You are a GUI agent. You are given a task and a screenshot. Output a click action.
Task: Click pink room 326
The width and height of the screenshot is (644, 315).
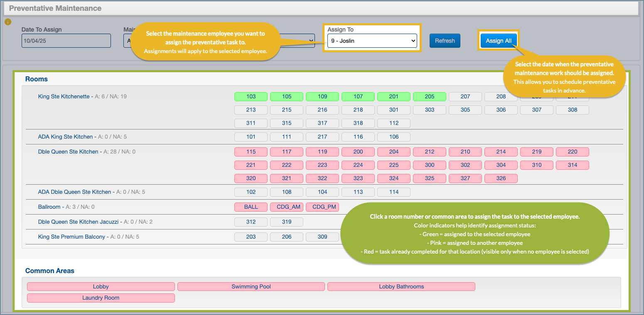(x=501, y=178)
